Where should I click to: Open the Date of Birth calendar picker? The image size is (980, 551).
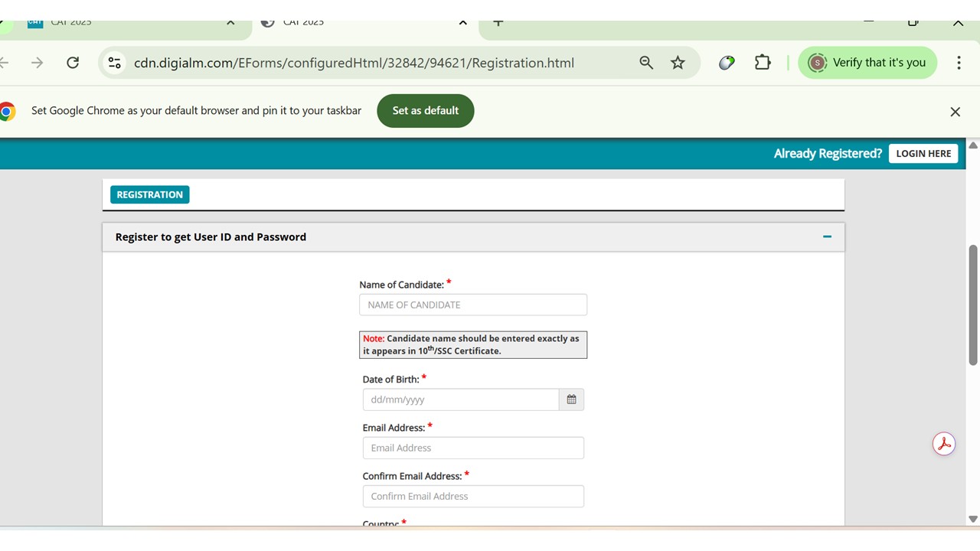pos(571,399)
